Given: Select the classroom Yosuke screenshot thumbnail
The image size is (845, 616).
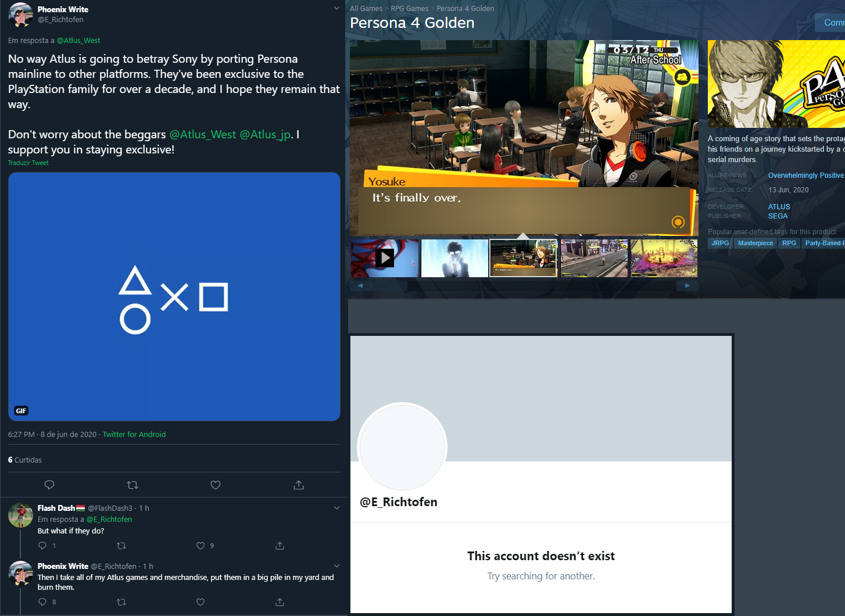Looking at the screenshot, I should click(524, 258).
